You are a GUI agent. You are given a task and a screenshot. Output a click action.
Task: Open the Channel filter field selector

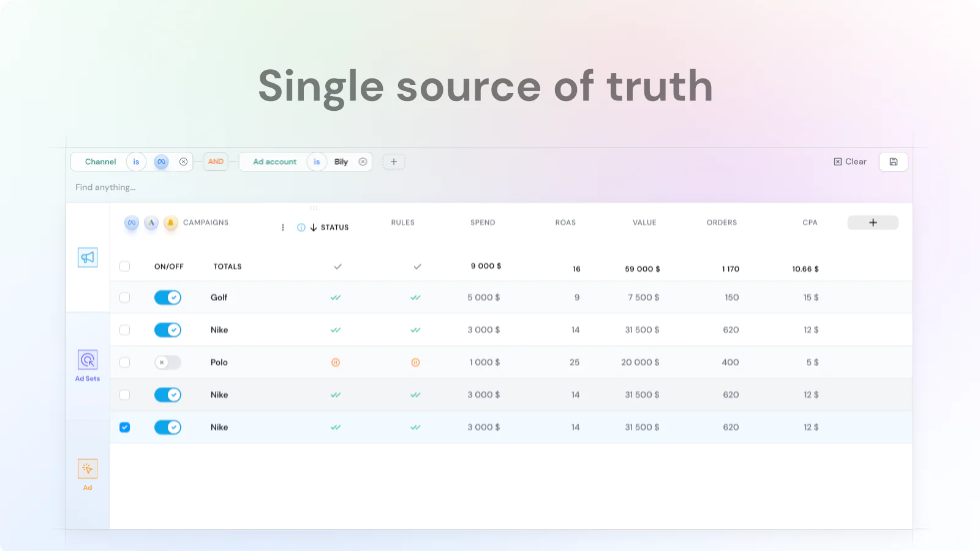(x=100, y=162)
